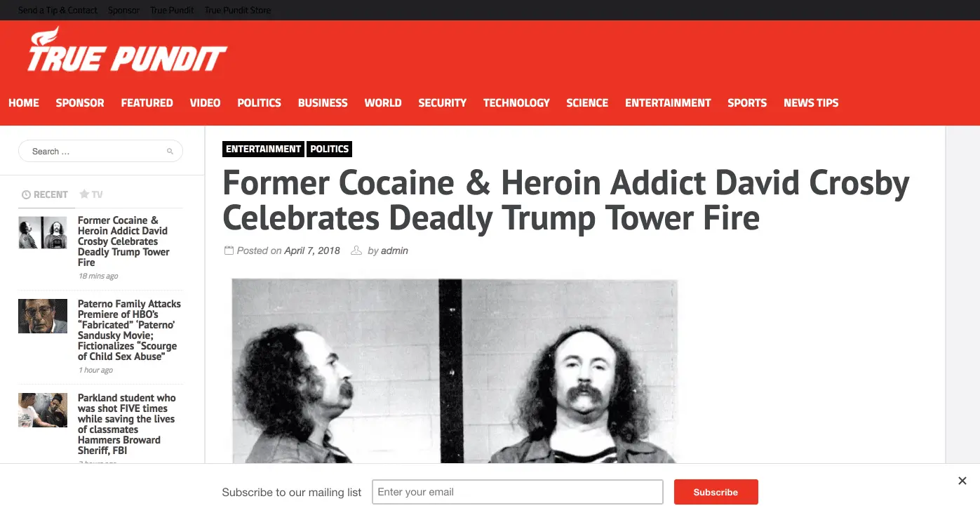The width and height of the screenshot is (980, 520).
Task: Click the Parkland student article thumbnail
Action: (x=43, y=410)
